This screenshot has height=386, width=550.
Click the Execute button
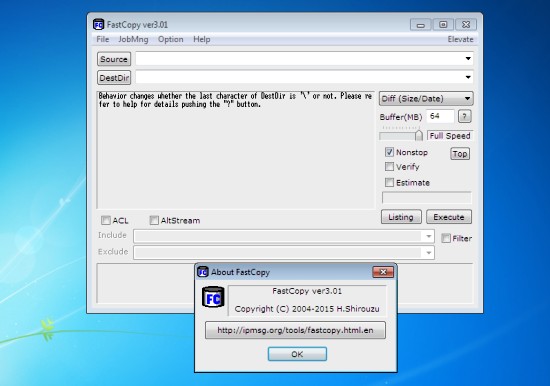449,217
